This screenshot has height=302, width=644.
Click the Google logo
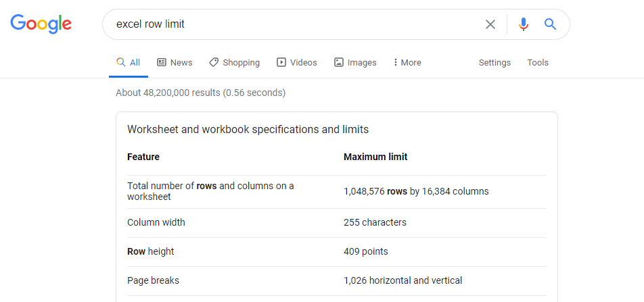(41, 24)
